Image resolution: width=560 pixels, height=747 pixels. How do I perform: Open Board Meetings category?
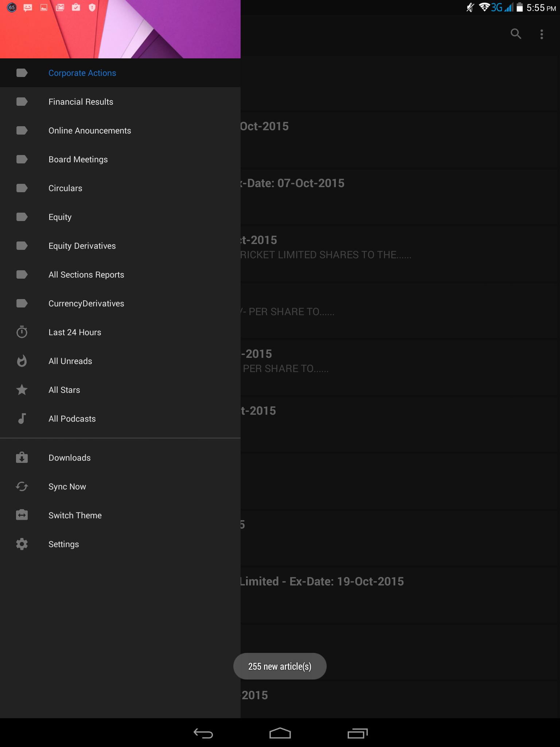78,159
